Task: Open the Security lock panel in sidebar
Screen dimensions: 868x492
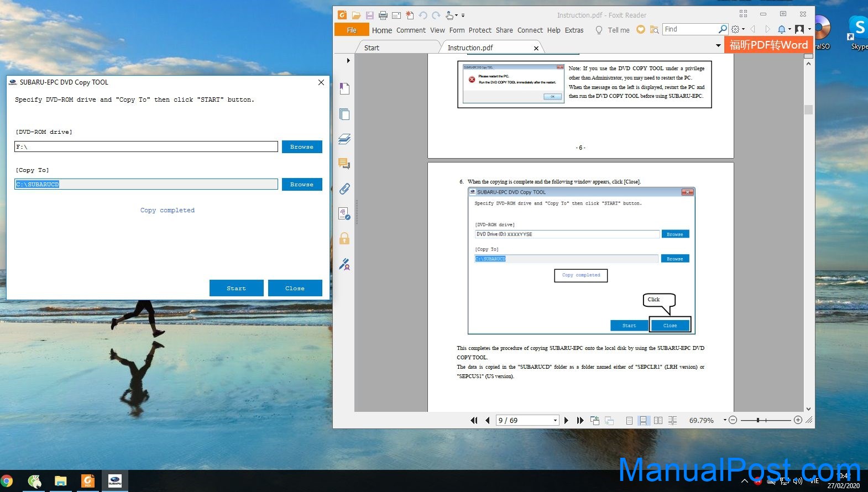Action: (344, 238)
